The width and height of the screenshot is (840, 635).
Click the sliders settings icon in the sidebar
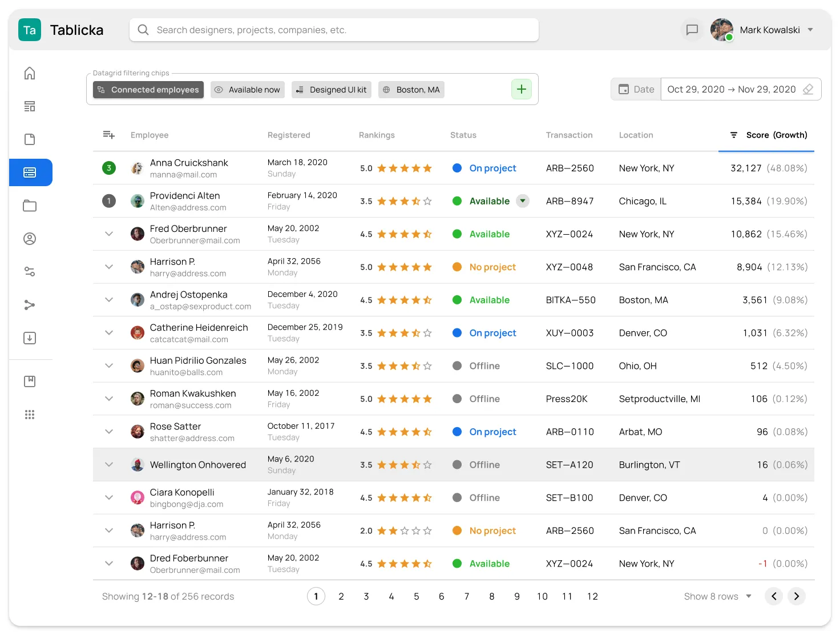[30, 272]
